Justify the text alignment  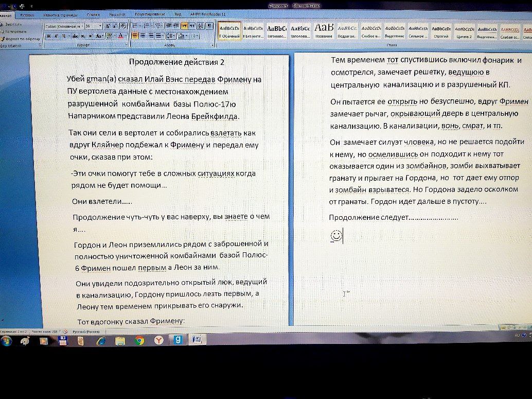click(158, 36)
